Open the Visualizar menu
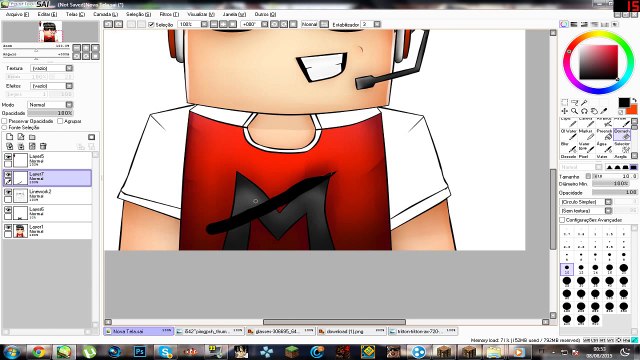 (201, 14)
